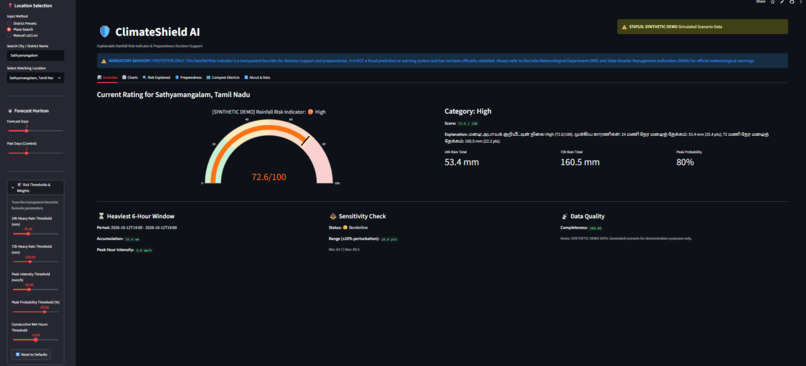Click the Current Rating for Sathyamangalam heading
The width and height of the screenshot is (806, 366).
[x=174, y=95]
